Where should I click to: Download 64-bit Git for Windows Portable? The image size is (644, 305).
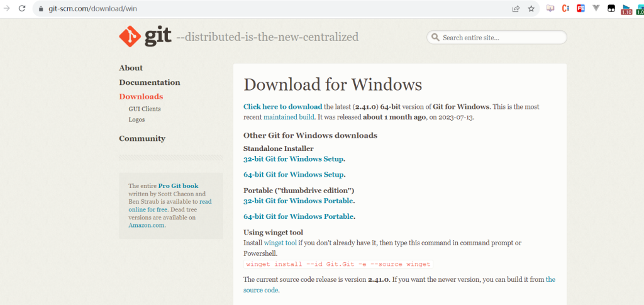click(298, 216)
